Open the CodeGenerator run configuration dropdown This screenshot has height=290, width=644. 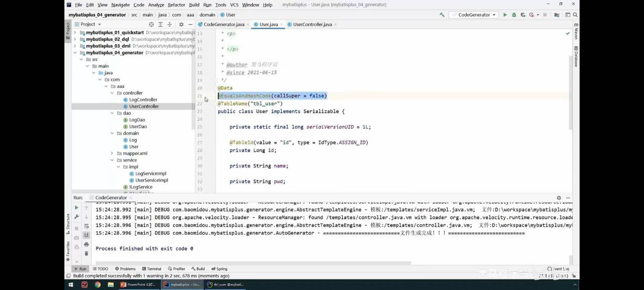(x=473, y=15)
